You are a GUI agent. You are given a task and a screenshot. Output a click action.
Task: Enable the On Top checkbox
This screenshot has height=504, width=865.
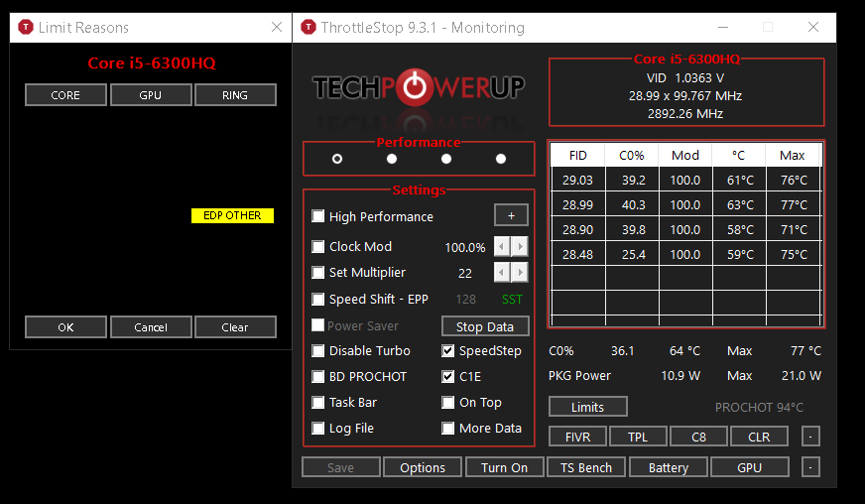click(x=448, y=403)
